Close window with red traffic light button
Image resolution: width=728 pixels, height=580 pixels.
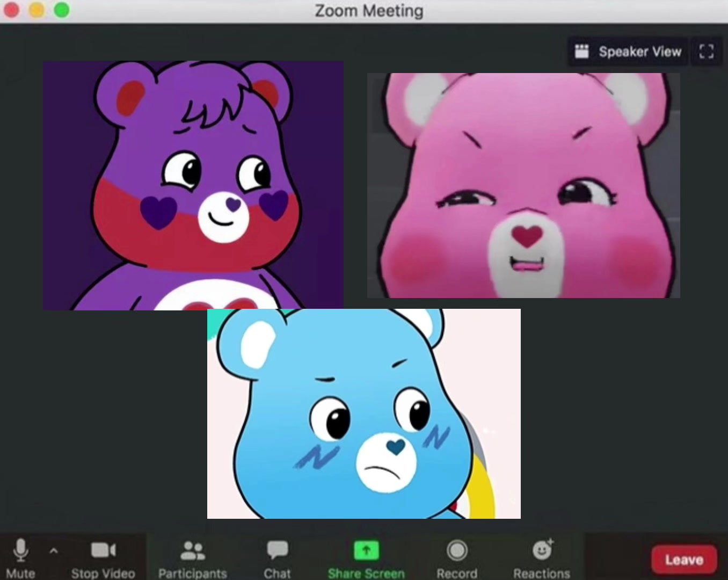pos(11,10)
